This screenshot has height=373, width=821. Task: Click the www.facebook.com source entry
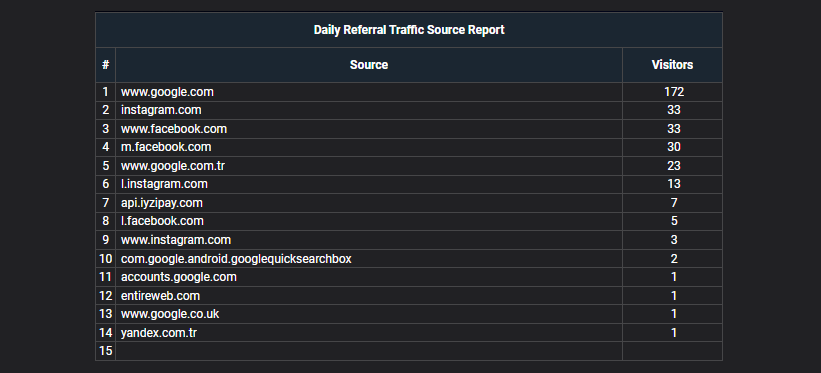tap(174, 129)
